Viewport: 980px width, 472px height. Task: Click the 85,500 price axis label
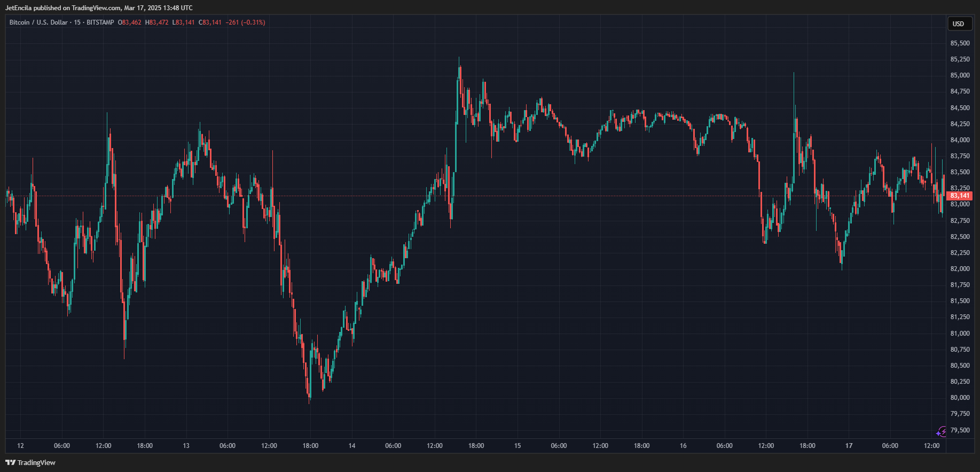960,43
